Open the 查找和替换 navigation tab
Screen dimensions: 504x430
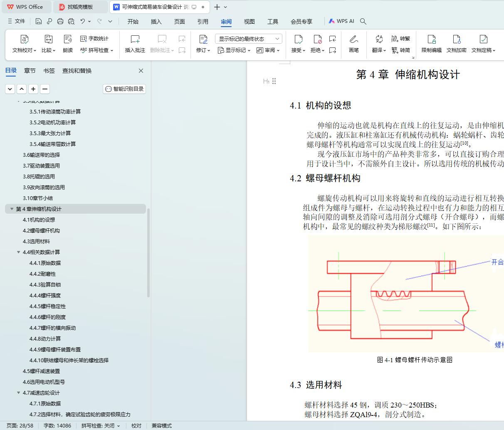pos(77,71)
